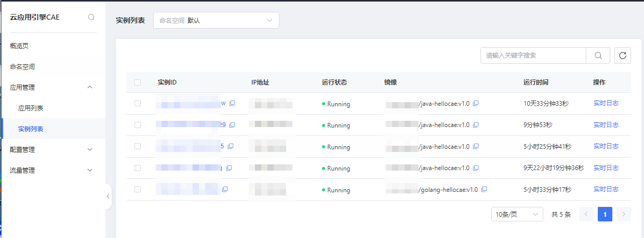The width and height of the screenshot is (644, 238).
Task: Select the checkbox of the golang-hellocae row
Action: [138, 190]
